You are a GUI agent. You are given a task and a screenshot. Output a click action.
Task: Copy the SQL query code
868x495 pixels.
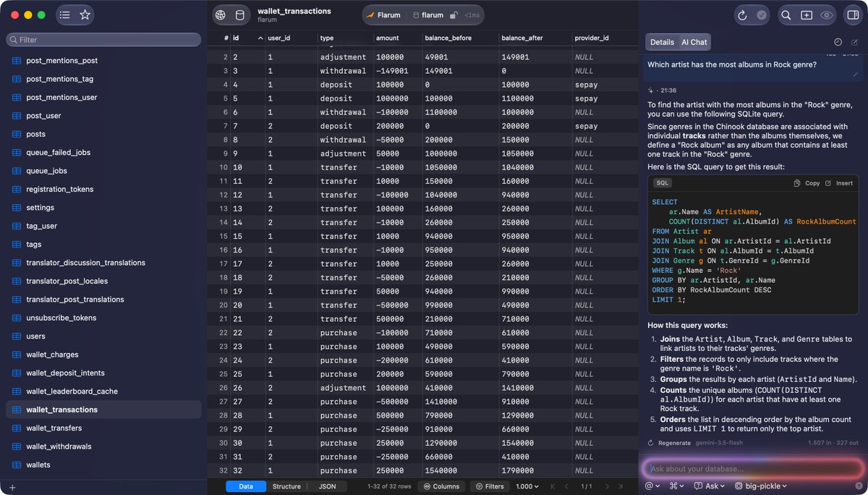click(807, 183)
